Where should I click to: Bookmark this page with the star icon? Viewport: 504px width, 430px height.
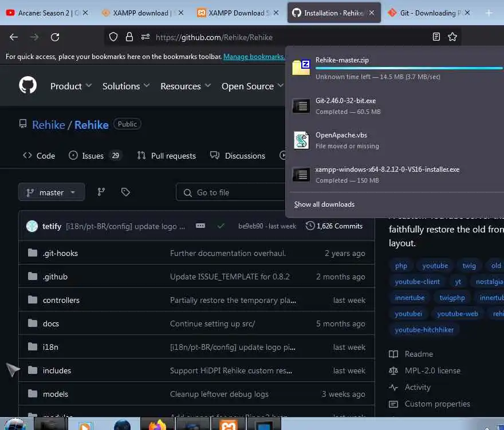point(452,37)
